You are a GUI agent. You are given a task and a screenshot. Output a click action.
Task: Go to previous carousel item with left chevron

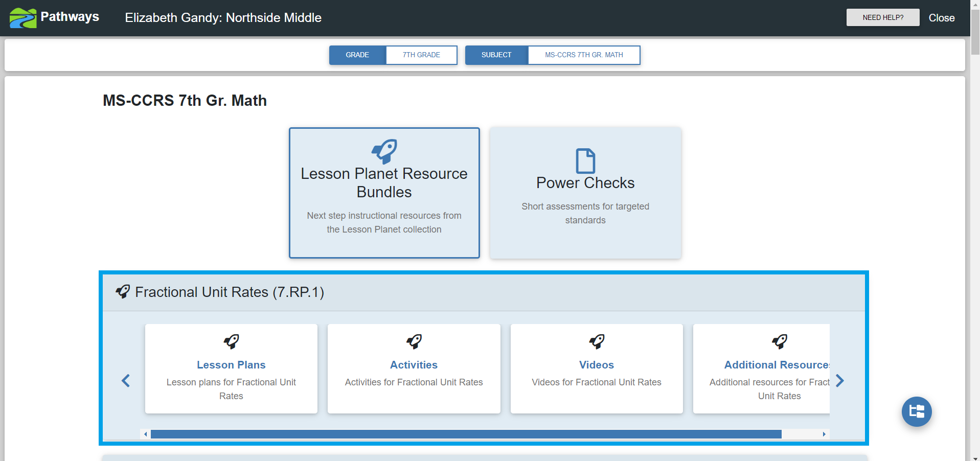pyautogui.click(x=126, y=381)
